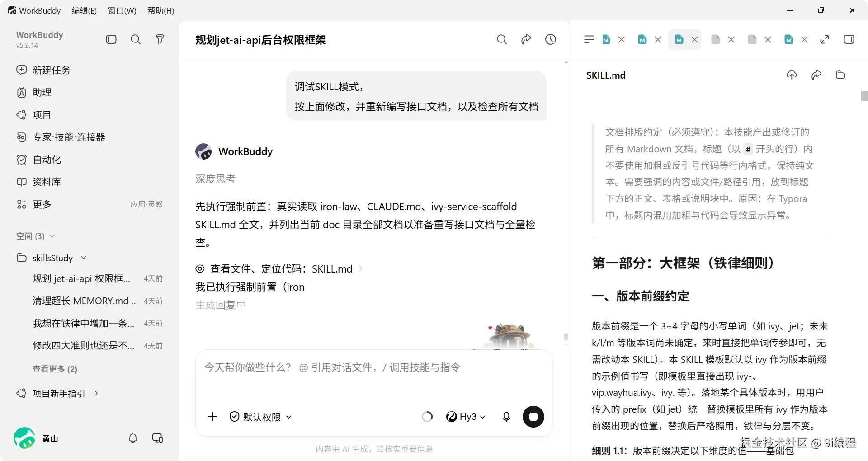Image resolution: width=868 pixels, height=461 pixels.
Task: Open the 黄山 user profile avatar
Action: [x=24, y=438]
